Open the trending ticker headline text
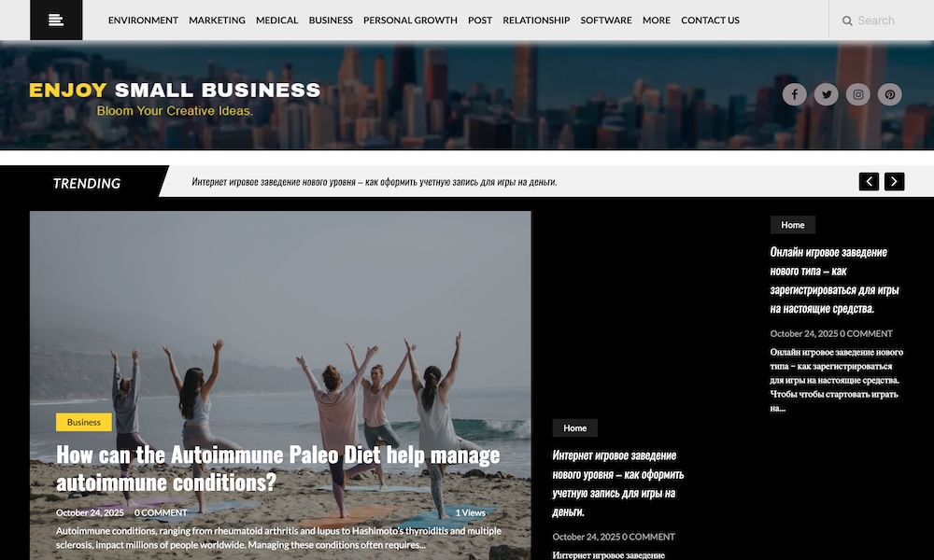This screenshot has height=560, width=934. coord(375,181)
